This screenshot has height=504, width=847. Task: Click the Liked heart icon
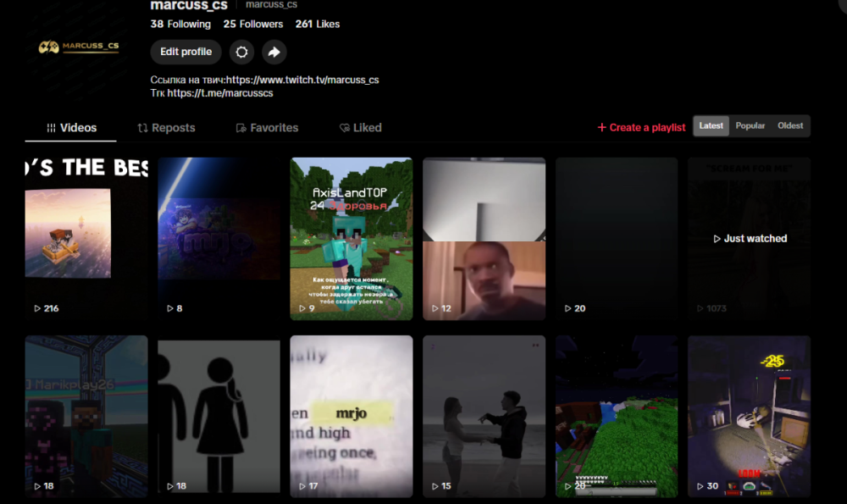pos(345,128)
